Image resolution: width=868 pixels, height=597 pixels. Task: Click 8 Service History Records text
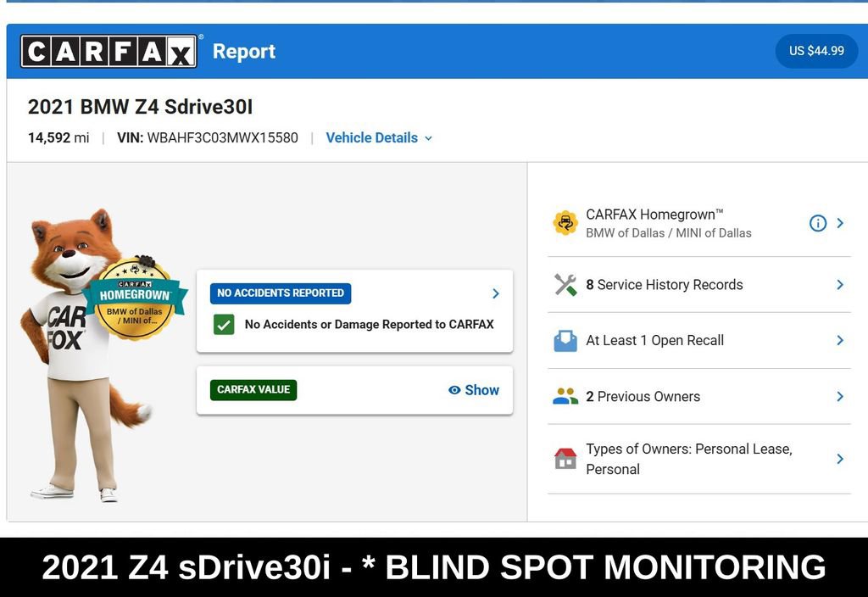point(665,285)
